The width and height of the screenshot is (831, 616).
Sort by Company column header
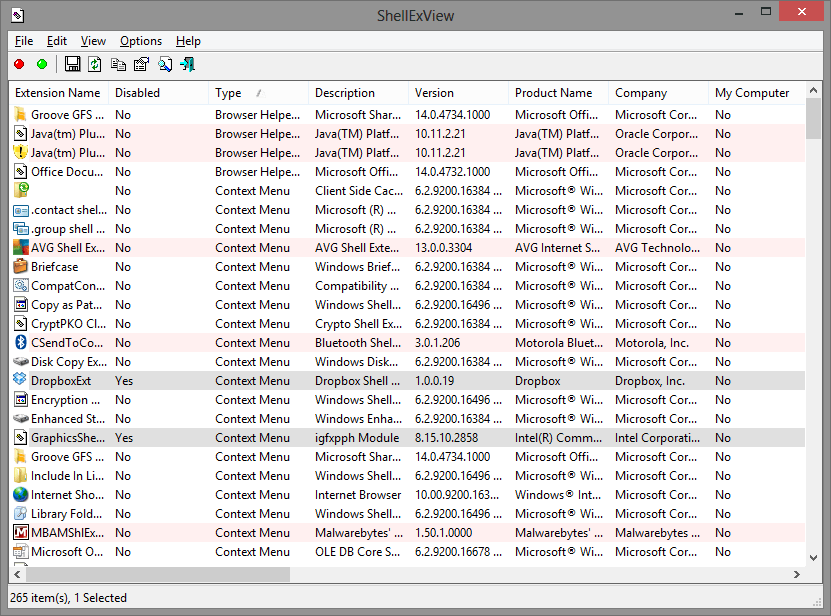pos(658,93)
